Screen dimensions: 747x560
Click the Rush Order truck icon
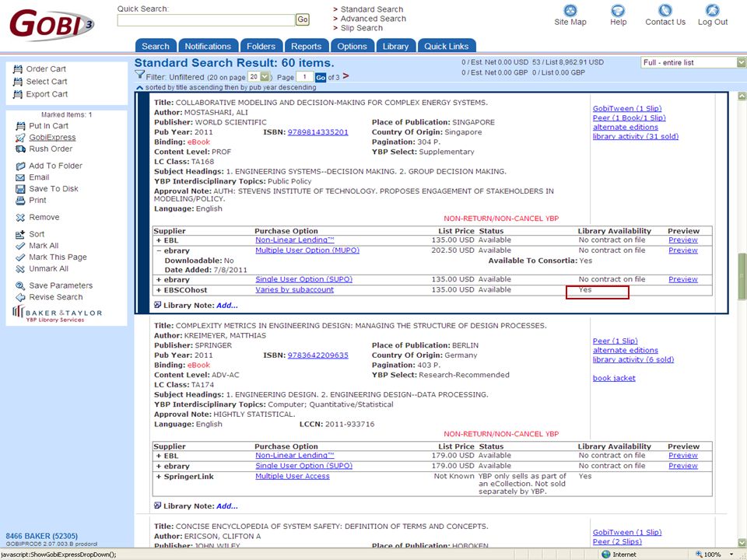click(20, 149)
